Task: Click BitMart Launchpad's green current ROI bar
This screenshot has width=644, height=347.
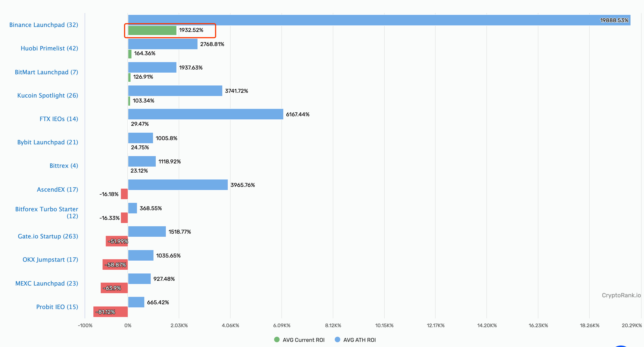Action: click(x=129, y=77)
